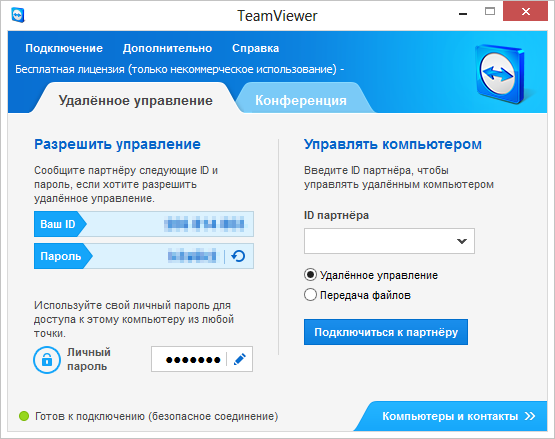Close the TeamViewer window

525,11
